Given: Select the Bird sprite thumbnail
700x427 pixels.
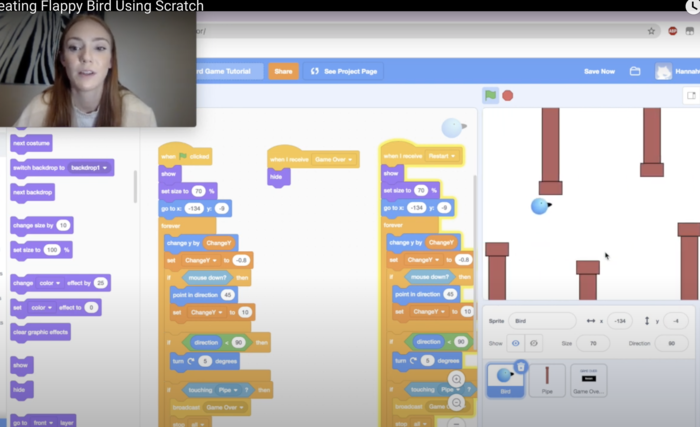Looking at the screenshot, I should point(505,380).
